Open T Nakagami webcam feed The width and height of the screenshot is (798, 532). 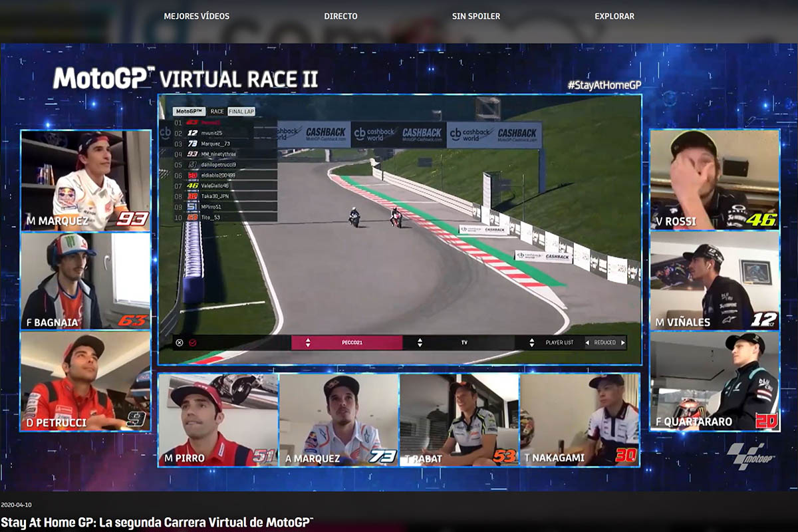(580, 420)
